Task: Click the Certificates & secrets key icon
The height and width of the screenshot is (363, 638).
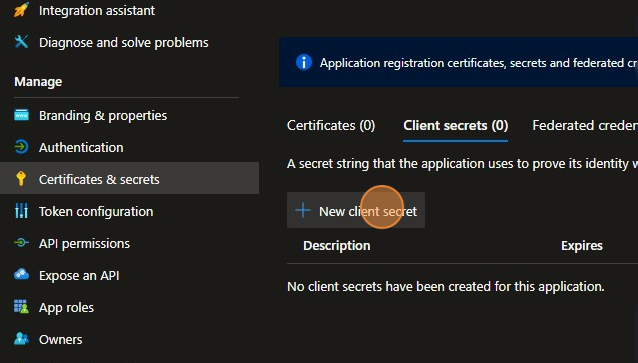Action: [x=21, y=179]
